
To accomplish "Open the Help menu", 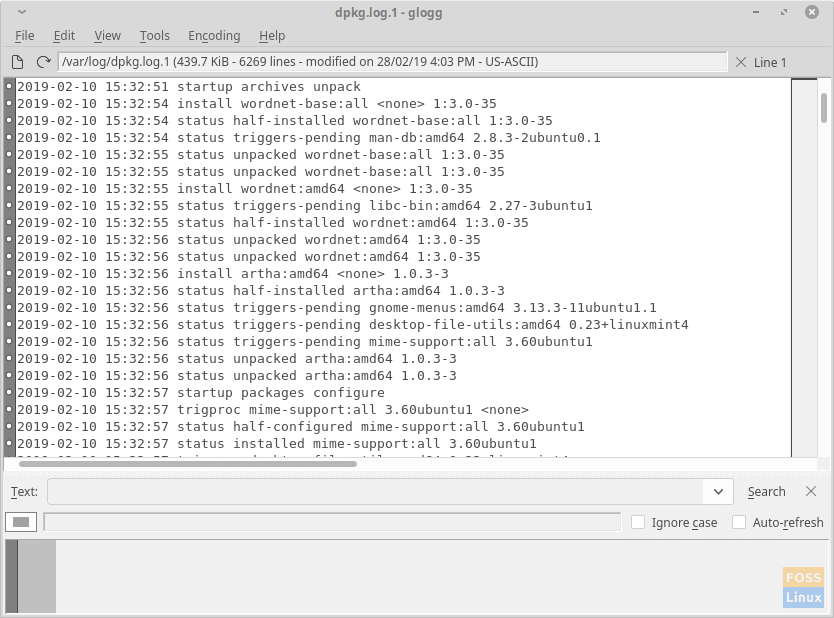I will pos(272,36).
